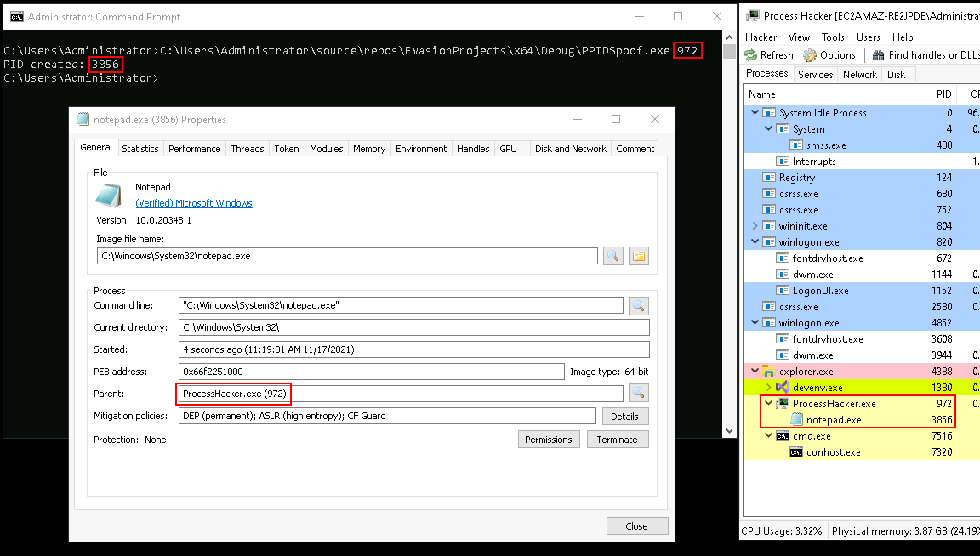The width and height of the screenshot is (980, 556).
Task: Collapse the ProcessHacker.exe tree node
Action: (768, 404)
